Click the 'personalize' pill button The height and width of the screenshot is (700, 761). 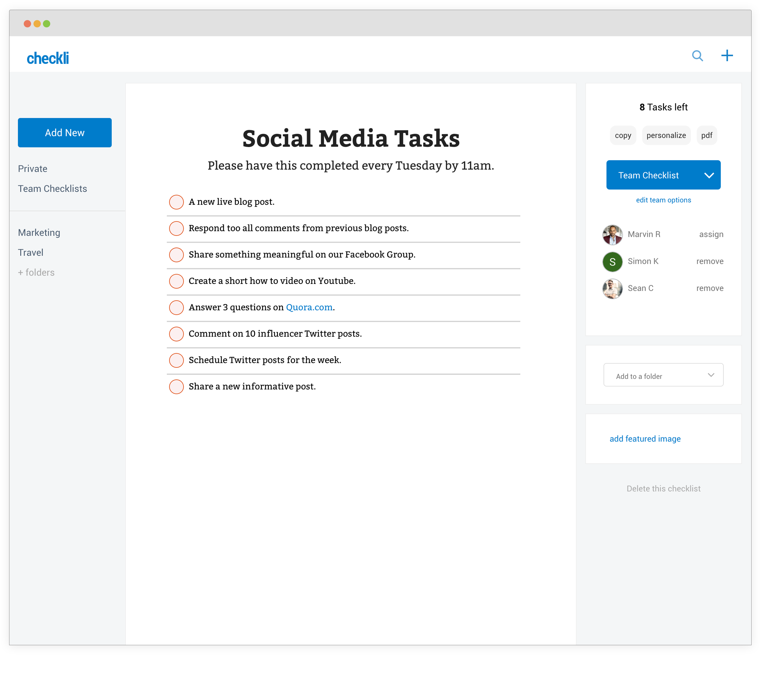[x=665, y=135]
